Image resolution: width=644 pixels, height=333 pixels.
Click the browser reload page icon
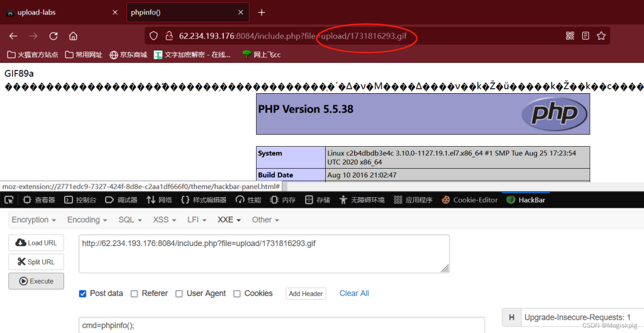(53, 36)
